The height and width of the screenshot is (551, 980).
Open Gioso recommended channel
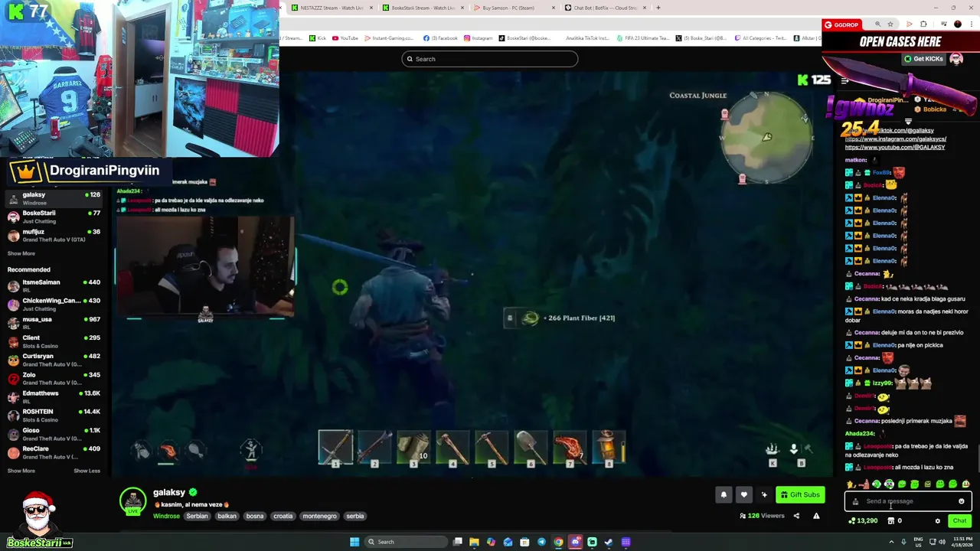pos(54,433)
